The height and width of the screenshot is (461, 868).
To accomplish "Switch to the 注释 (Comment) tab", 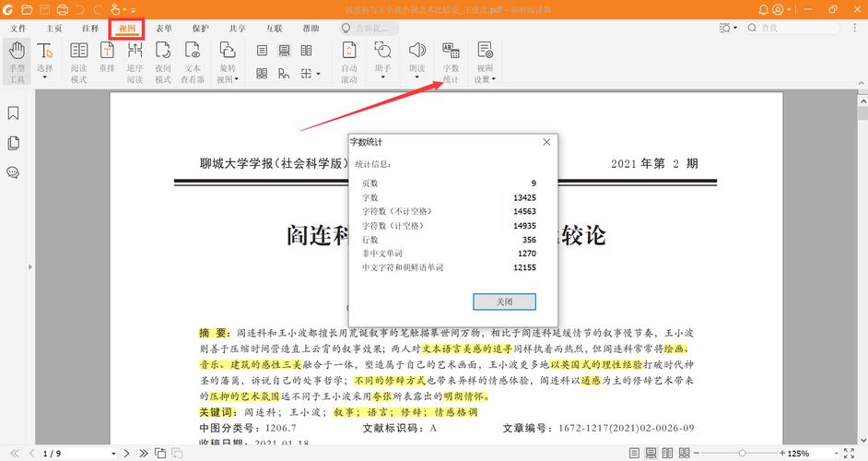I will click(x=90, y=29).
